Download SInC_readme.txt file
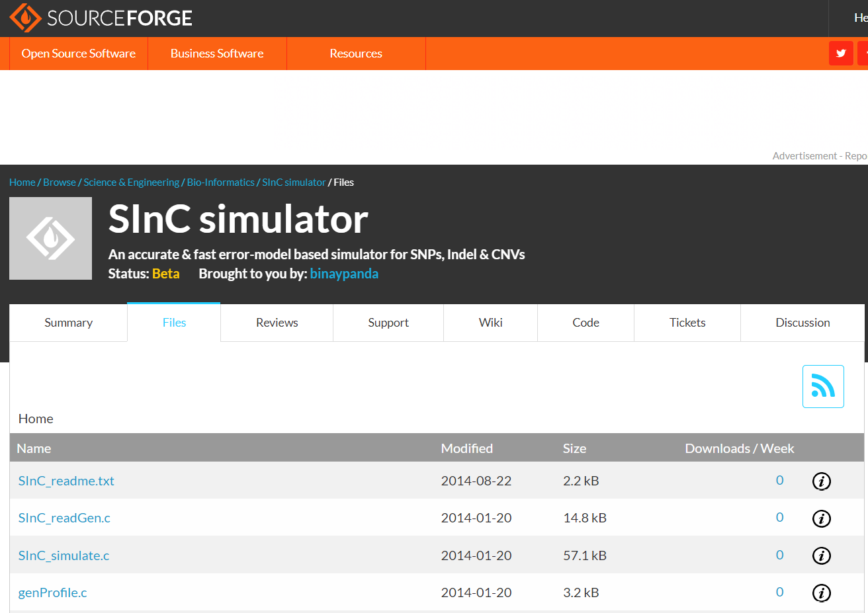 pyautogui.click(x=66, y=481)
